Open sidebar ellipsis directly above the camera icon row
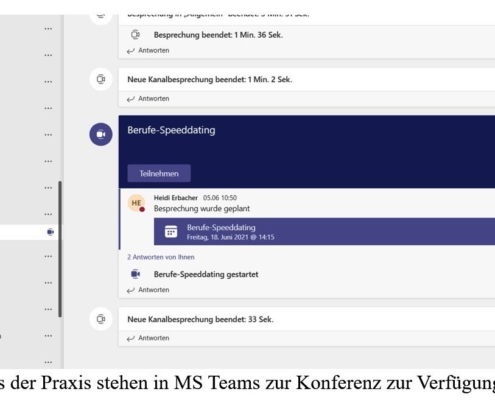 [48, 214]
